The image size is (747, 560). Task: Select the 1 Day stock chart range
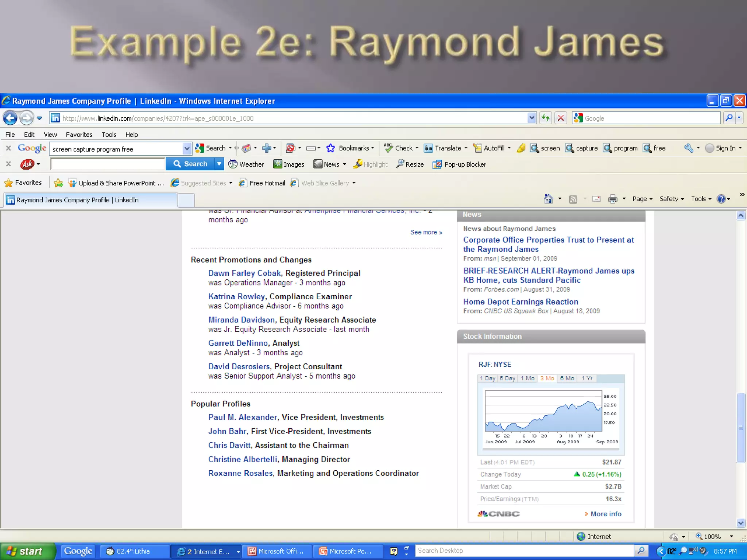click(x=487, y=378)
